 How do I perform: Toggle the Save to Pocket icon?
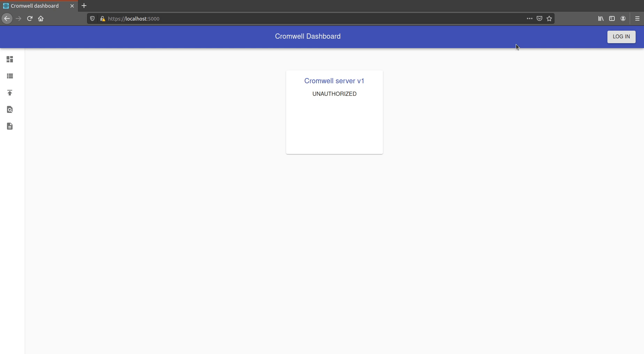coord(539,19)
